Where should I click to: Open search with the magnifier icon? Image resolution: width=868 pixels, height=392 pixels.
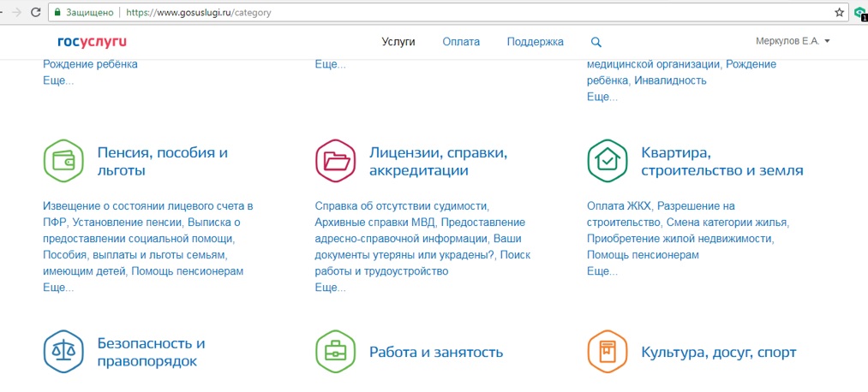click(596, 42)
